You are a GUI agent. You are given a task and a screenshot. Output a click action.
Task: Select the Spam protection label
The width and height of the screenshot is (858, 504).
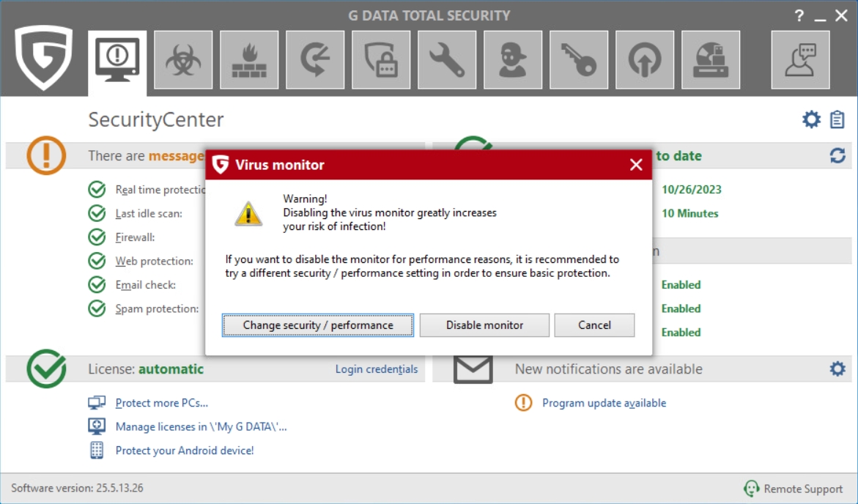tap(157, 308)
